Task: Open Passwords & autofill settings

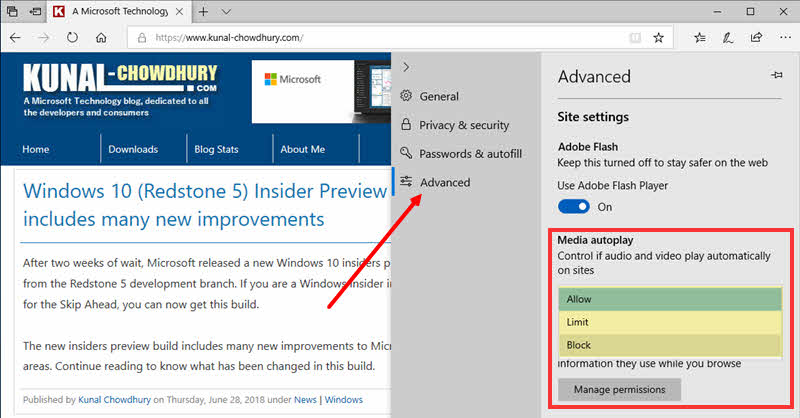Action: 470,154
